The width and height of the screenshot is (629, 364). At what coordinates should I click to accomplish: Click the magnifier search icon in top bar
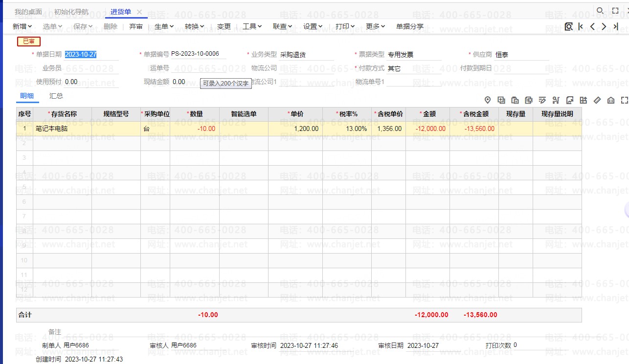tap(600, 10)
